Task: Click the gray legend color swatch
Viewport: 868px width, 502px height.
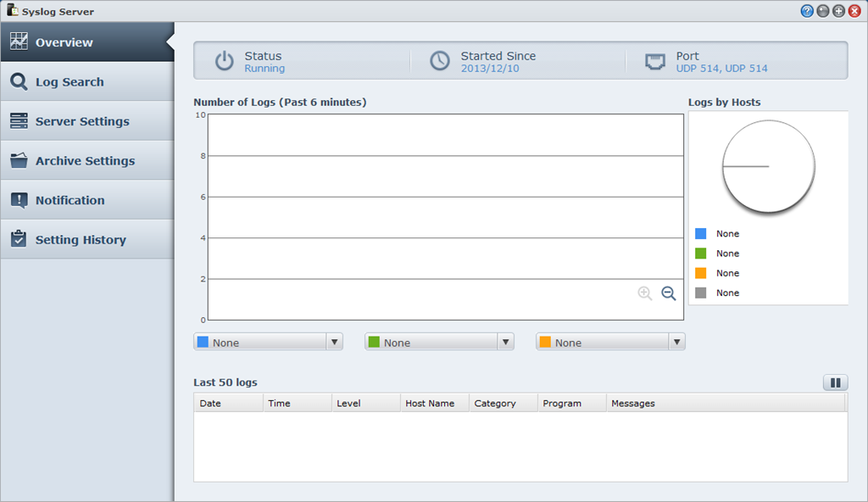Action: (701, 293)
